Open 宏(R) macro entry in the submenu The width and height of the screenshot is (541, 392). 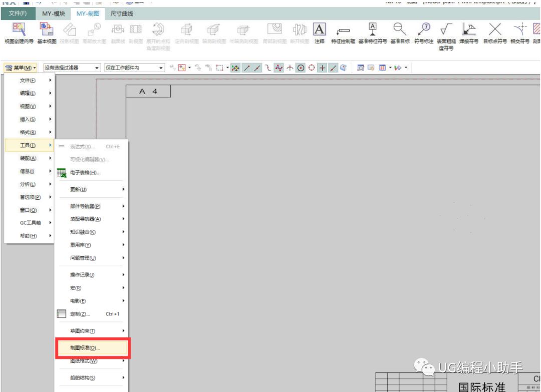tap(92, 288)
